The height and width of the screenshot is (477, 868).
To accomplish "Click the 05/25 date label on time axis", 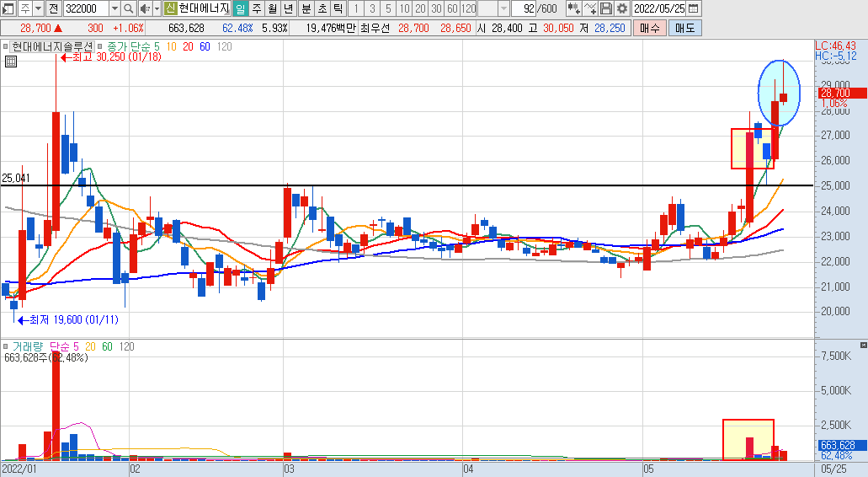I will 834,469.
